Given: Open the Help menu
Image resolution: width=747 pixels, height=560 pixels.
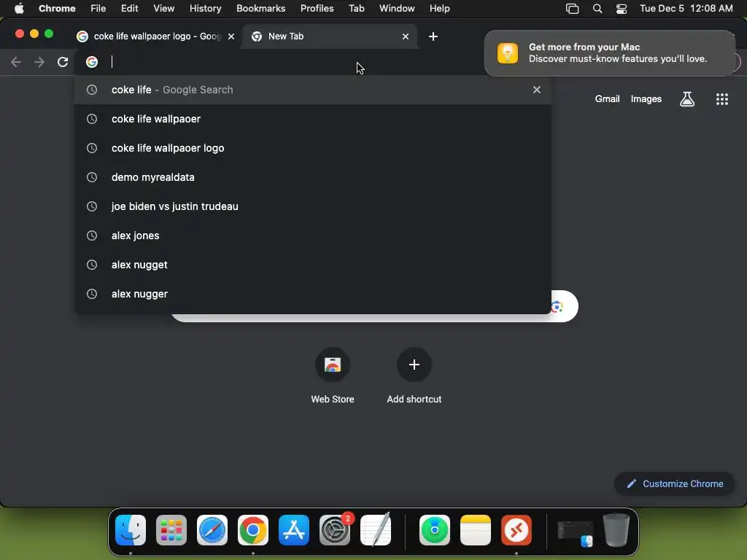Looking at the screenshot, I should 439,9.
